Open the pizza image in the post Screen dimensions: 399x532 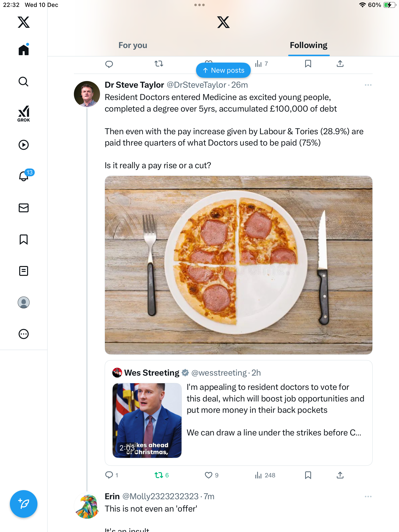tap(238, 265)
